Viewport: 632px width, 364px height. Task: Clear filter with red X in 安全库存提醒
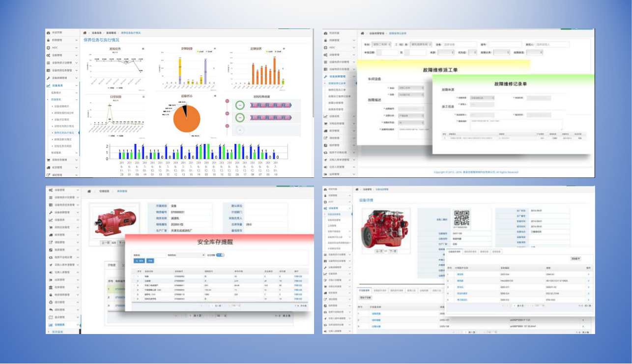click(203, 255)
